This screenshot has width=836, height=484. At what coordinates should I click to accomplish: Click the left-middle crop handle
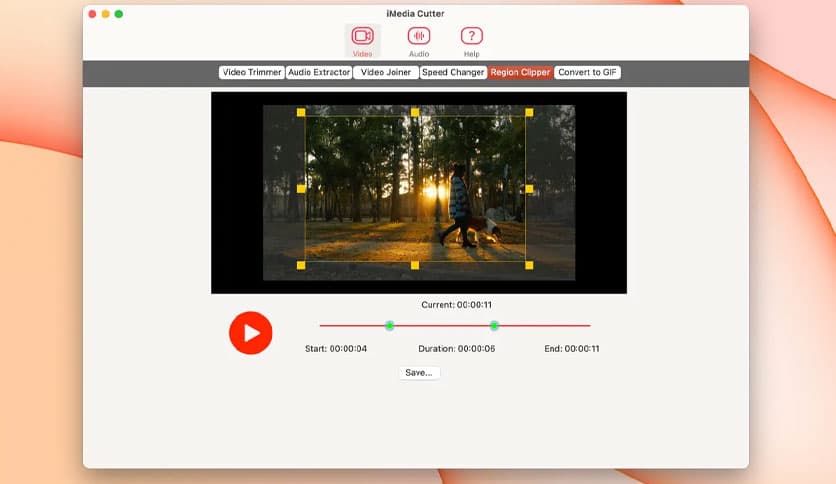[301, 189]
